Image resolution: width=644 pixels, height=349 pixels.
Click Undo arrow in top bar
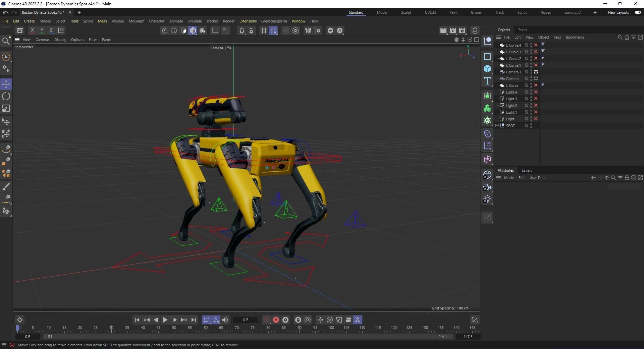click(5, 12)
